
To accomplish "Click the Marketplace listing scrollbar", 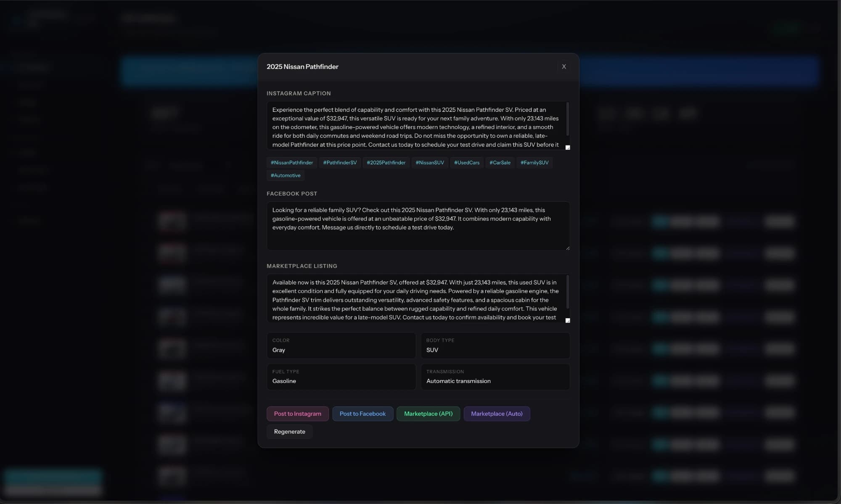I will (x=568, y=292).
